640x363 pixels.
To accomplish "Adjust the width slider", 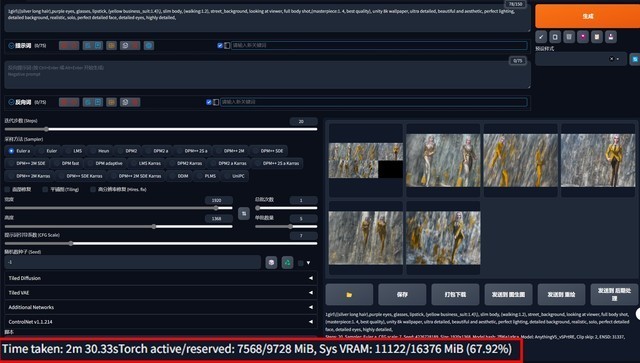I will tap(118, 208).
